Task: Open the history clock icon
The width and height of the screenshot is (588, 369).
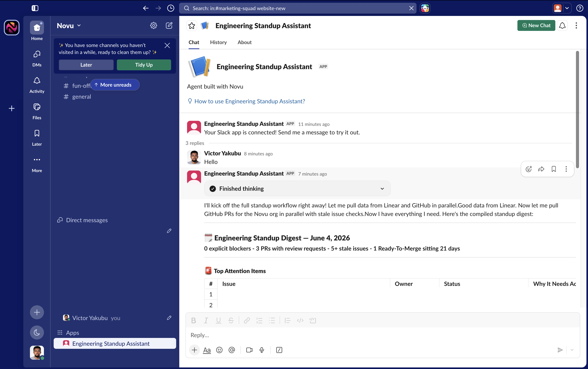Action: pos(171,8)
